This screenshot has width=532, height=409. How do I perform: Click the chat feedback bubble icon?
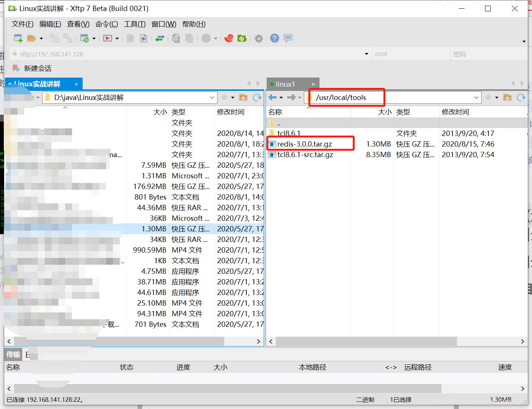coord(288,38)
